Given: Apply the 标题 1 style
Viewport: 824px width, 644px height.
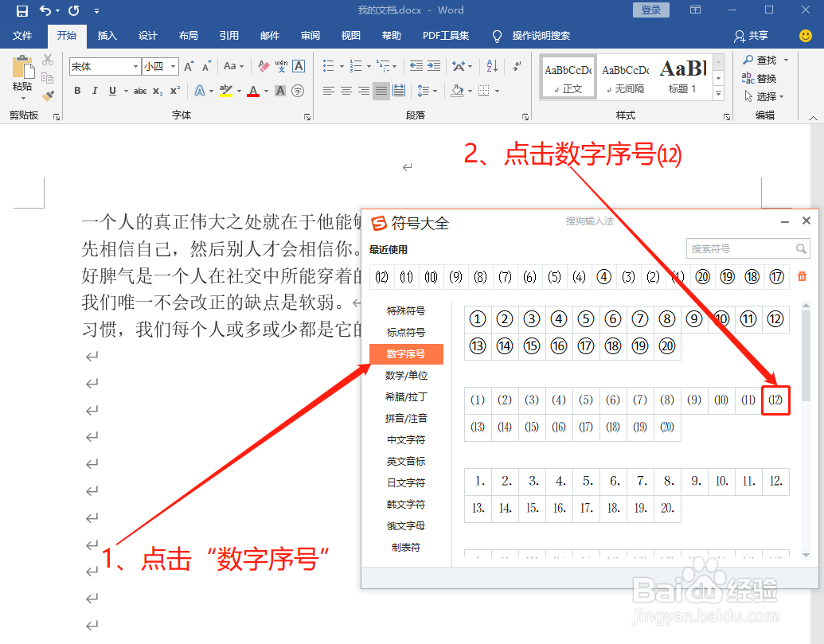Looking at the screenshot, I should [x=682, y=76].
